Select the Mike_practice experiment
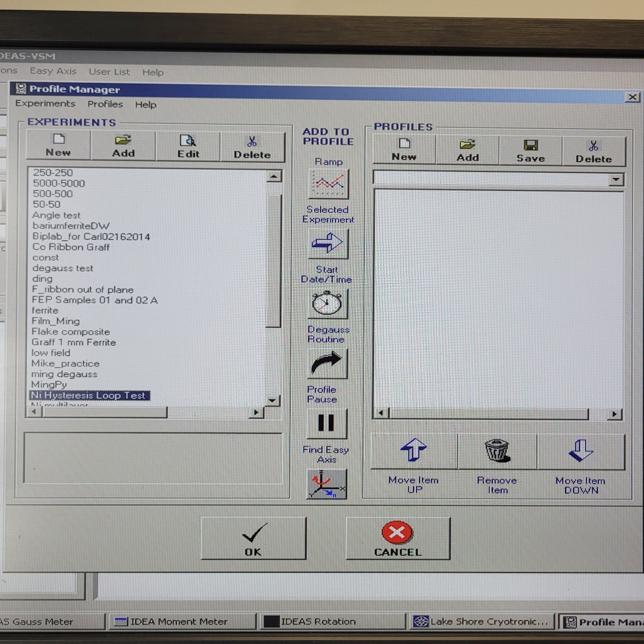 [x=66, y=364]
